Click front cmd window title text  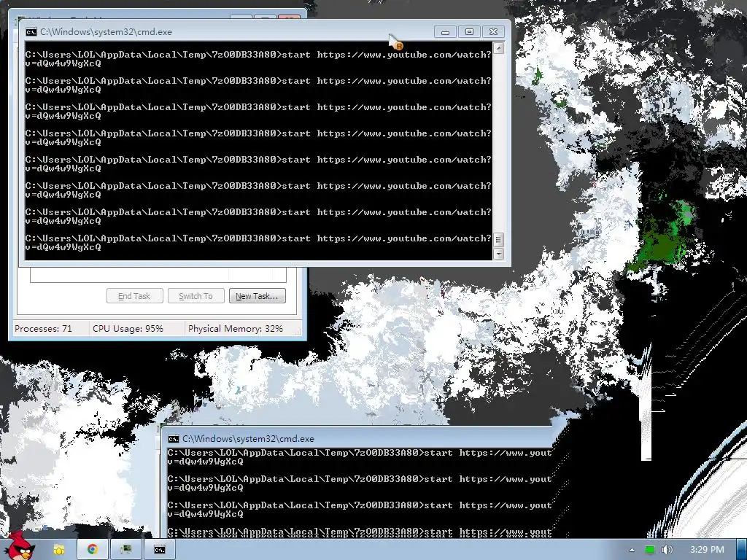pyautogui.click(x=106, y=32)
